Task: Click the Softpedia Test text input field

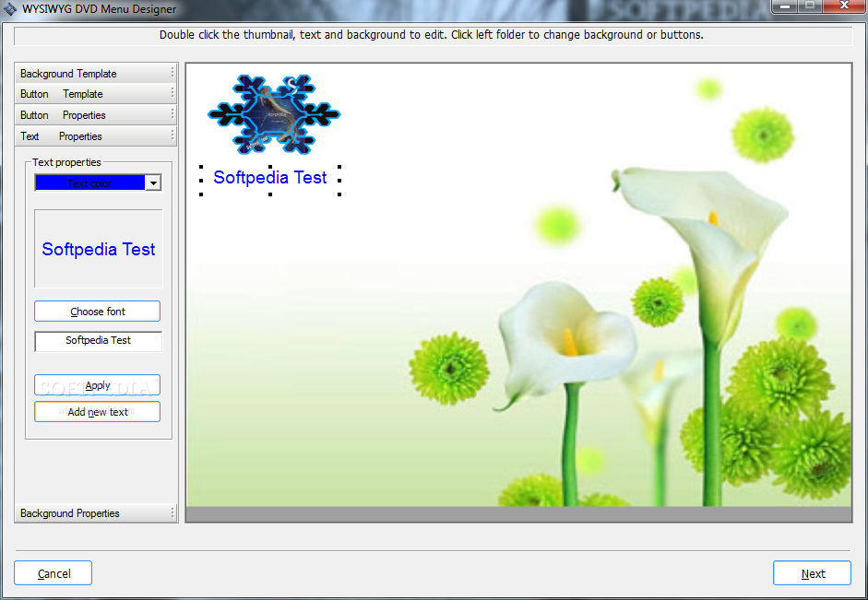Action: [x=98, y=341]
